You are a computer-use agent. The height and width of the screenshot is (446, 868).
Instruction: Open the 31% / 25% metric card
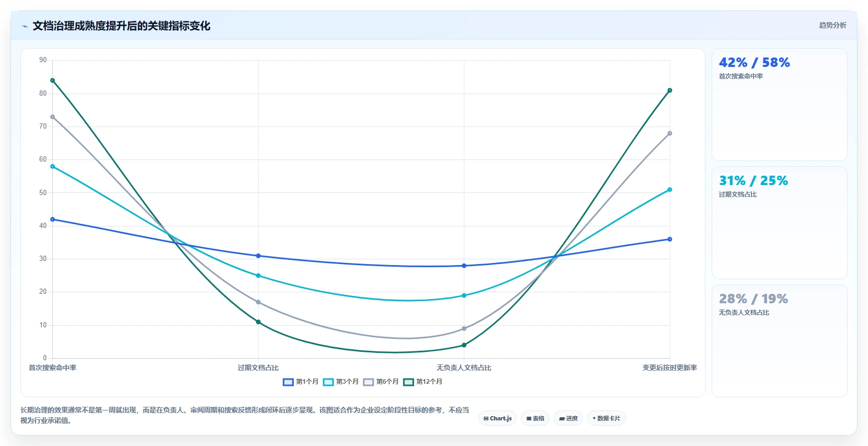coord(780,223)
